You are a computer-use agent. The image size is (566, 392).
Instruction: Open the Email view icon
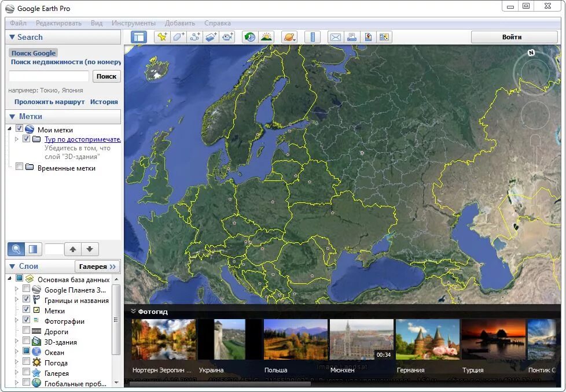(x=336, y=37)
